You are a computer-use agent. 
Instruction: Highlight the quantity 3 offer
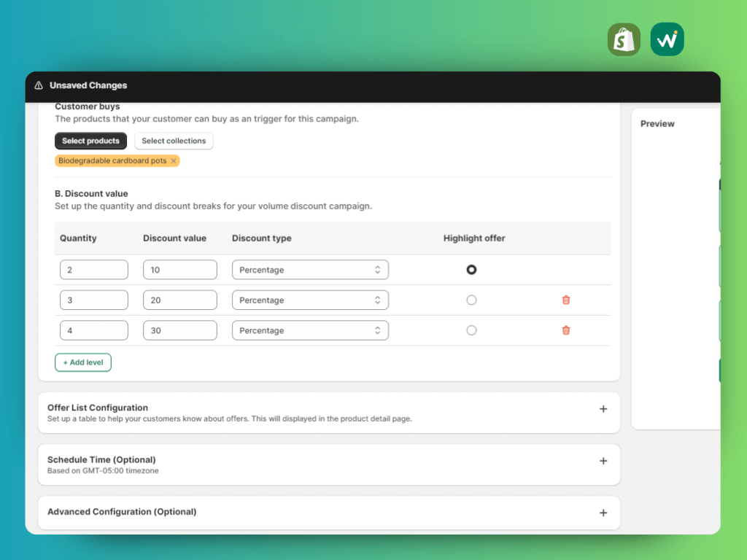point(471,300)
